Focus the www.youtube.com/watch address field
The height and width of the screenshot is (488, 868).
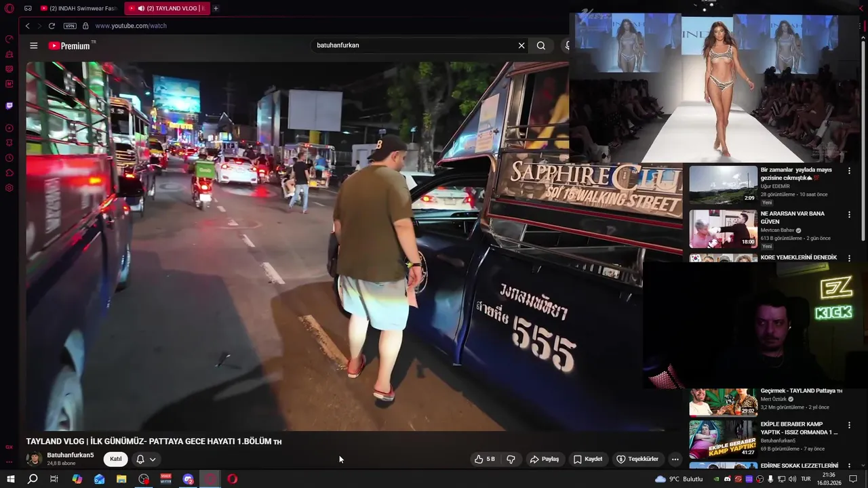click(x=131, y=26)
